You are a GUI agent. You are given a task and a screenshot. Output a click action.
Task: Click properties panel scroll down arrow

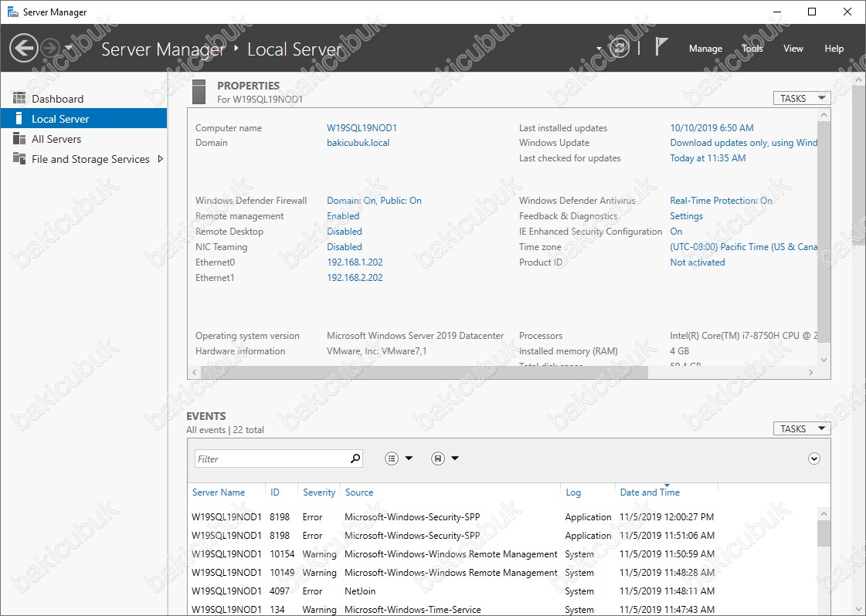824,360
